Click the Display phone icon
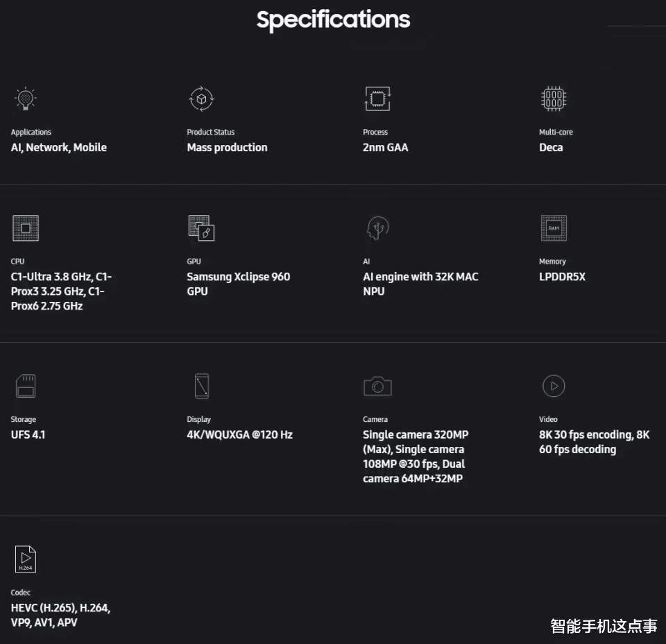 [x=201, y=386]
